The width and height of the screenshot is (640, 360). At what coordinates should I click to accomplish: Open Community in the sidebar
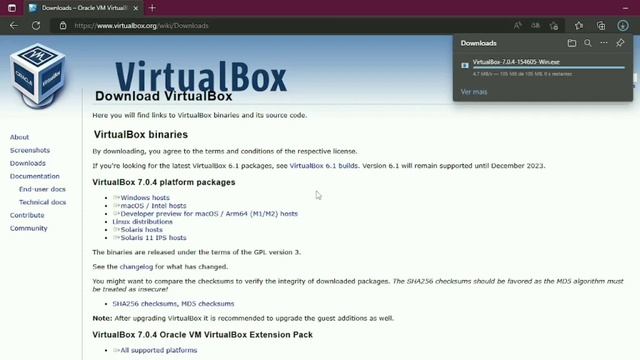[x=29, y=228]
